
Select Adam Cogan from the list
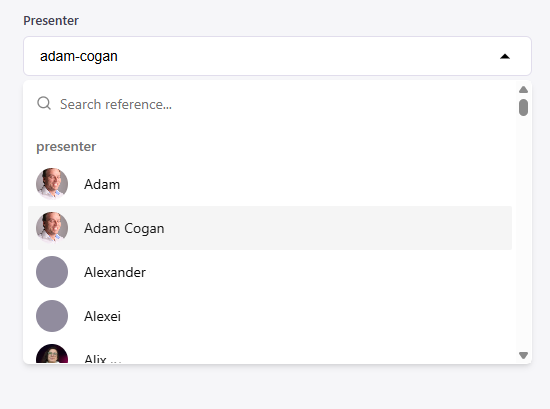(270, 228)
